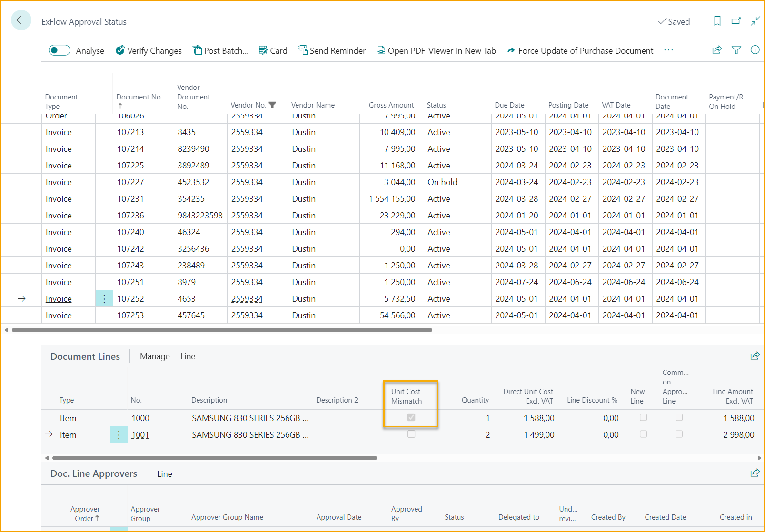The width and height of the screenshot is (765, 532).
Task: Toggle Comment on Approval Line for item 1001
Action: tap(679, 434)
